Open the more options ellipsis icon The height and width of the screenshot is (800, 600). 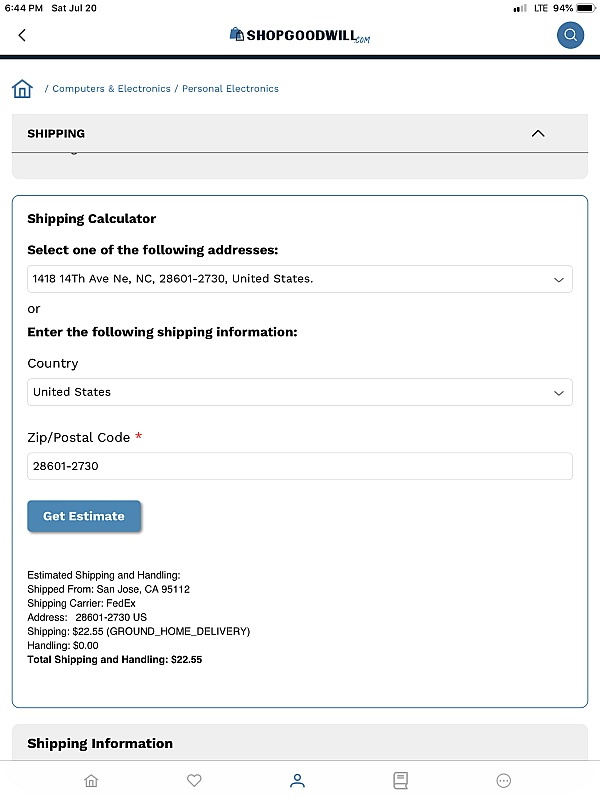(x=504, y=780)
